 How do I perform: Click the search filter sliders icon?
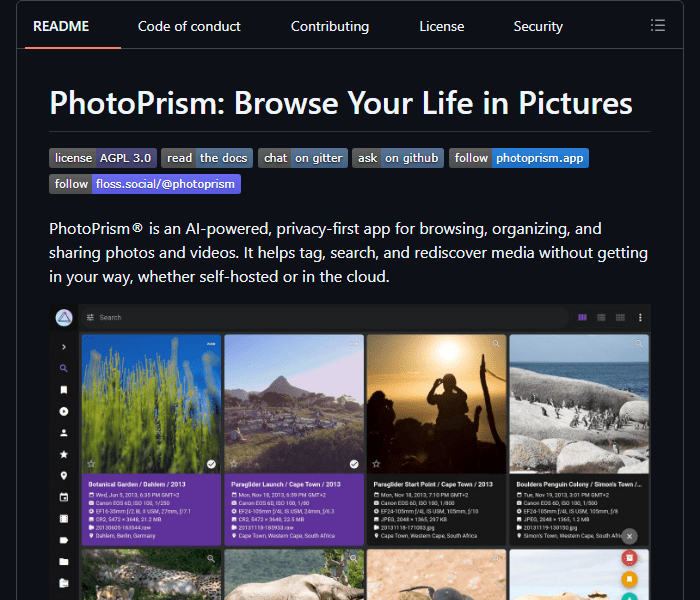[90, 317]
